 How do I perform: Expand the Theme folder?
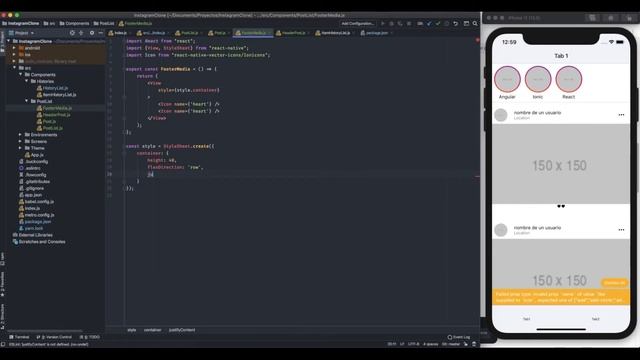(20, 148)
